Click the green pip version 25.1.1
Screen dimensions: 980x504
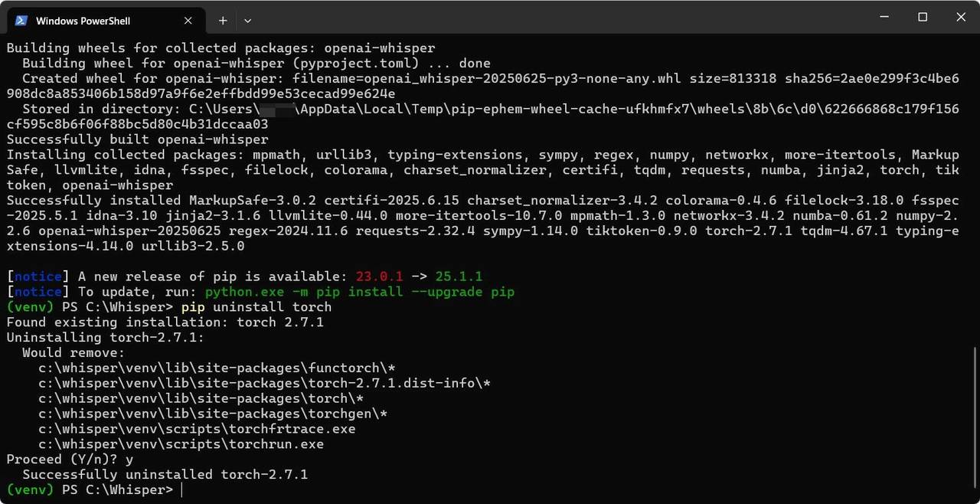click(459, 277)
